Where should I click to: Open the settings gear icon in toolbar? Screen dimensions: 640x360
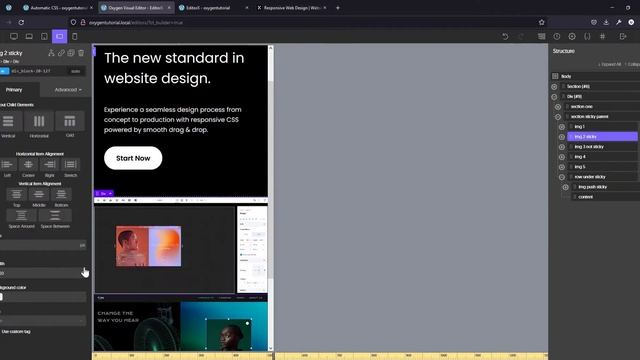coord(572,36)
